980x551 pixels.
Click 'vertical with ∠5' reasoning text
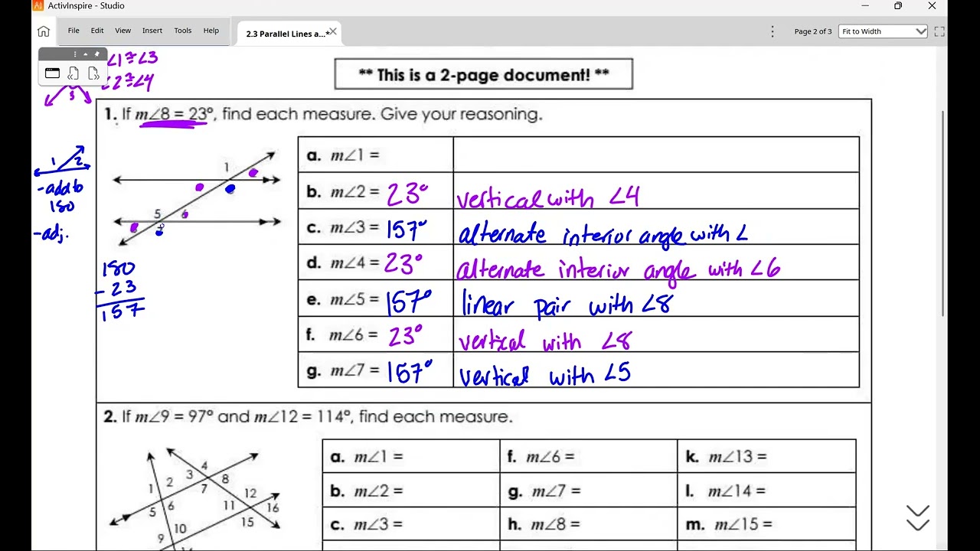coord(544,375)
